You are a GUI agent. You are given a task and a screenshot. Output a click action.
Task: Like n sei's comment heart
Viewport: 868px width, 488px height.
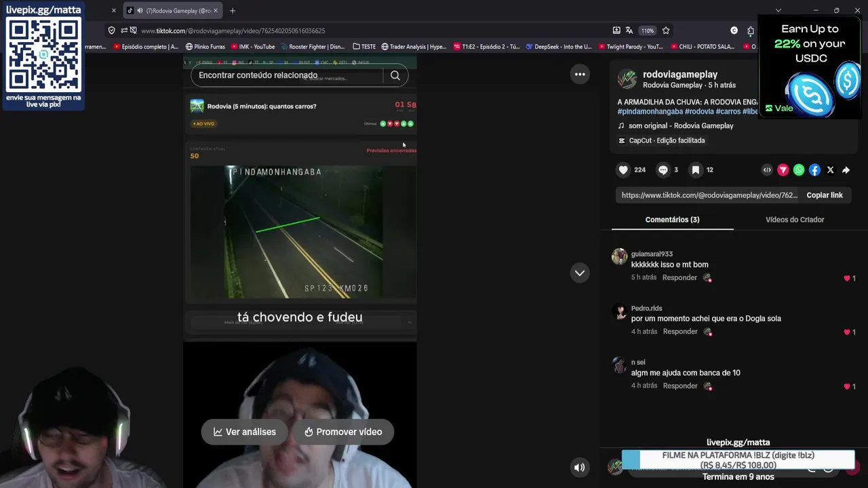point(847,386)
